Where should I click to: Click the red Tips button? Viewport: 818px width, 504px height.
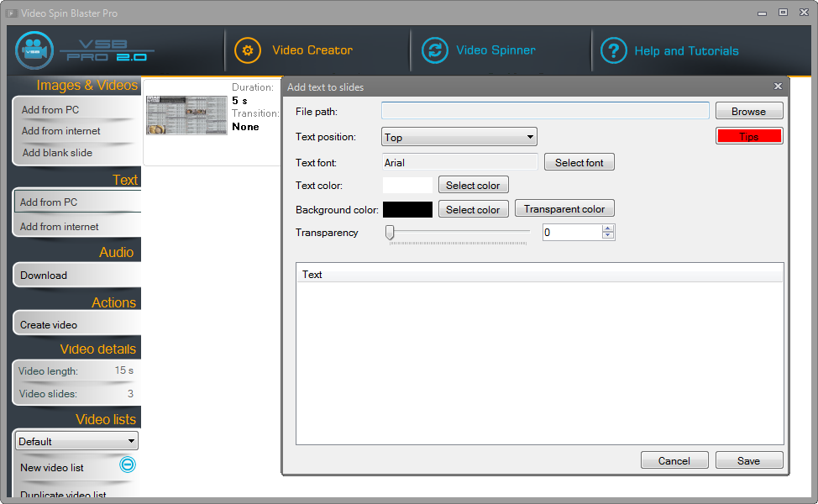[x=749, y=136]
